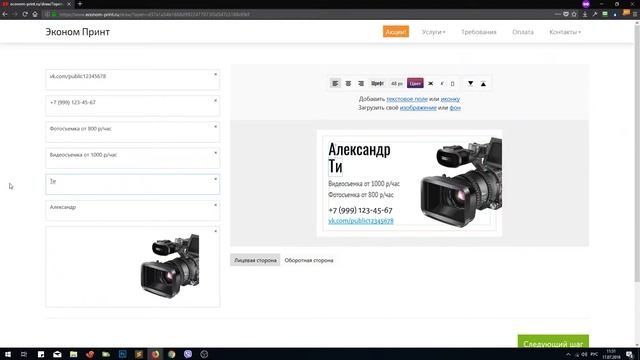Edit the Ти surname text field
Image resolution: width=640 pixels, height=360 pixels.
click(133, 184)
